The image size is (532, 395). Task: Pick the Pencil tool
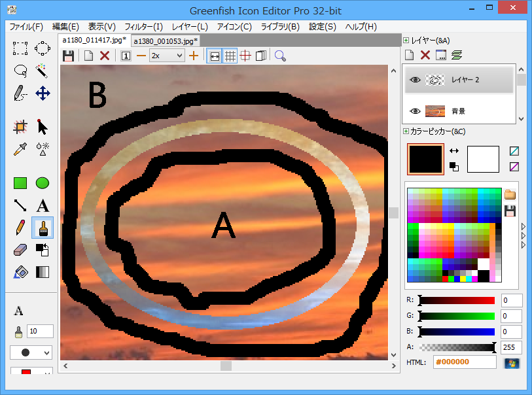(20, 228)
